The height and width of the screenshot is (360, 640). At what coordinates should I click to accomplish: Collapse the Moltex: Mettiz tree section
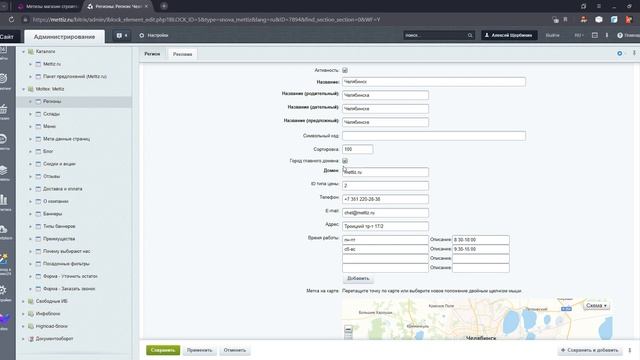pyautogui.click(x=23, y=89)
